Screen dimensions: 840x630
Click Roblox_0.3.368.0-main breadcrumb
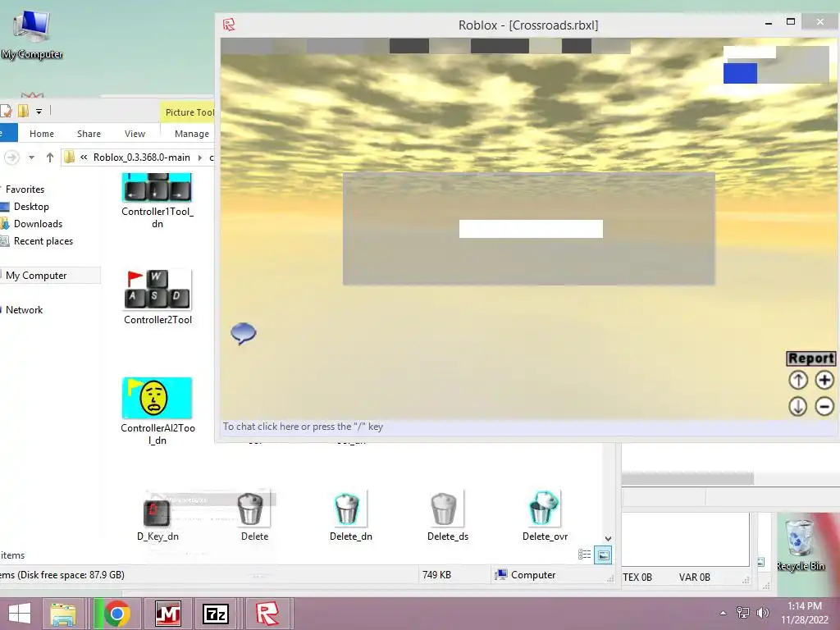coord(141,157)
